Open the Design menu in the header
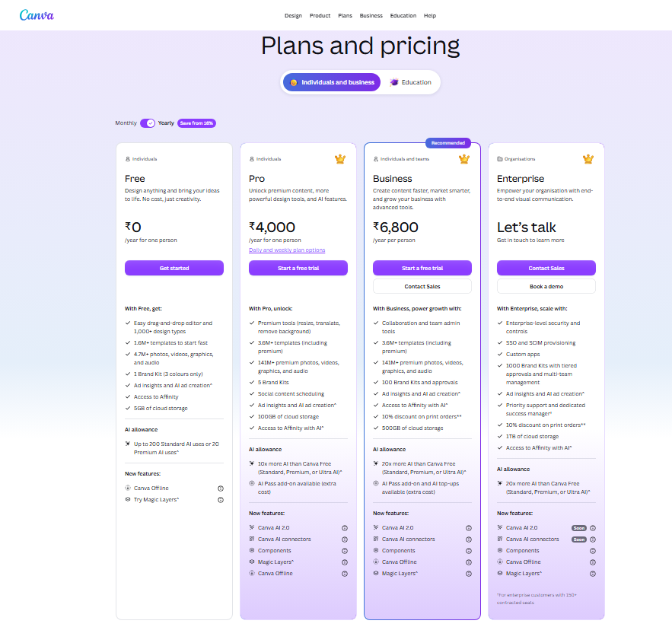Viewport: 672px width, 627px height. tap(293, 16)
